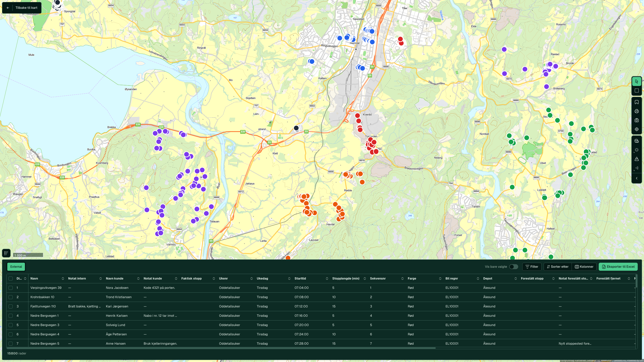Open the Kolonner menu

tap(584, 267)
